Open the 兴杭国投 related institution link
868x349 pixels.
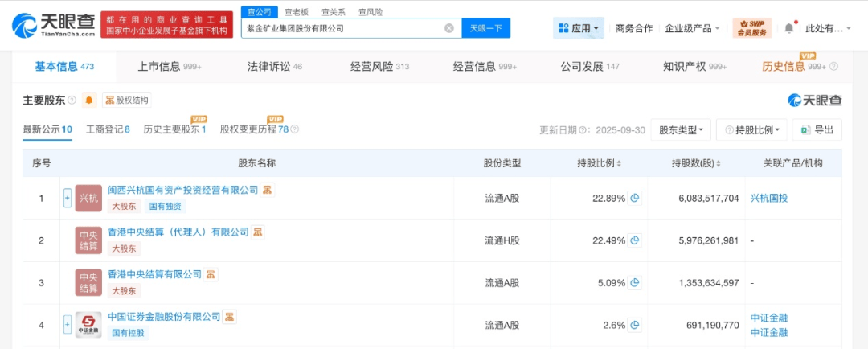[x=769, y=198]
